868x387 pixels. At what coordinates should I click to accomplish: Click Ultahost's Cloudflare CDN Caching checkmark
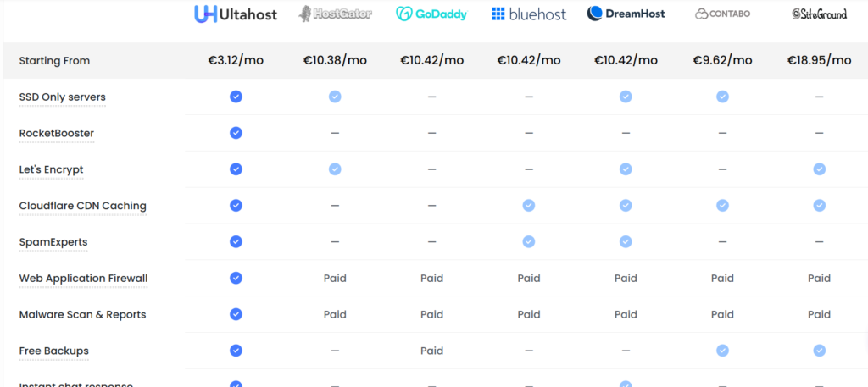point(236,205)
